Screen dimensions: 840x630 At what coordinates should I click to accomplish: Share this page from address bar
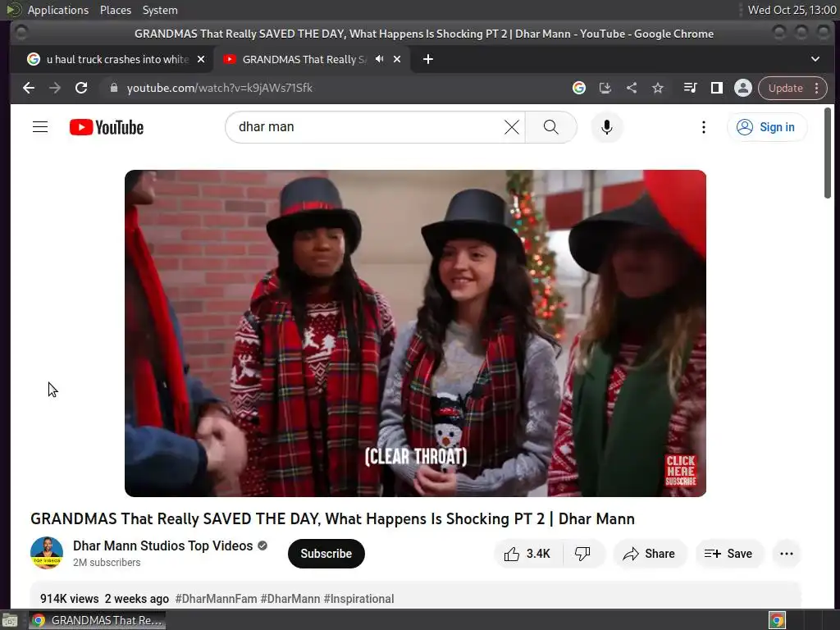tap(632, 88)
